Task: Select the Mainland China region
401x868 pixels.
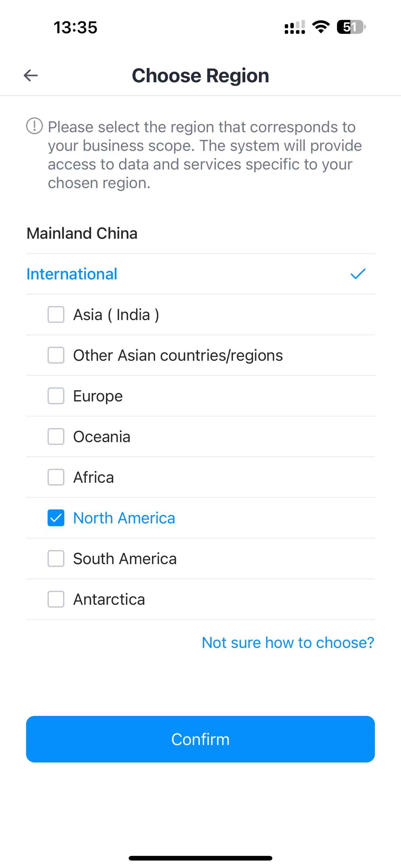Action: 82,233
